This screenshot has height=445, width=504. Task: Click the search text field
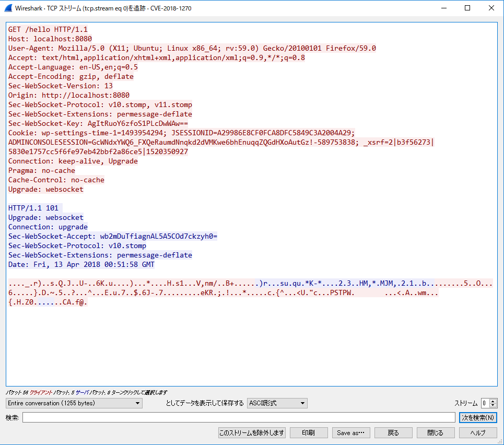(239, 417)
